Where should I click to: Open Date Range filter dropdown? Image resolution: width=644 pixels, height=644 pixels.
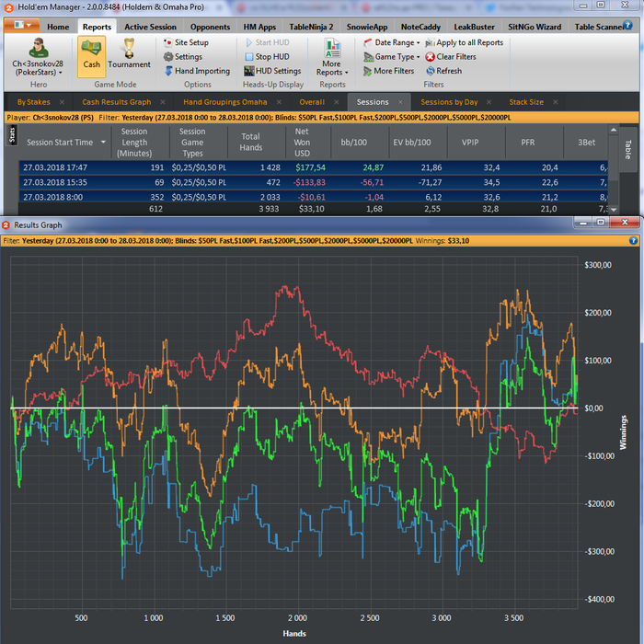point(392,42)
